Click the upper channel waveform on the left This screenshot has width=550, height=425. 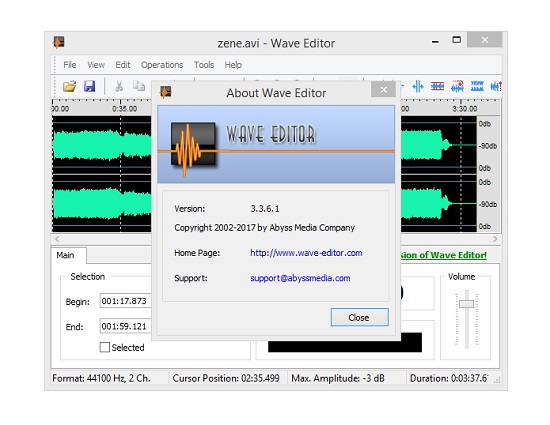102,145
